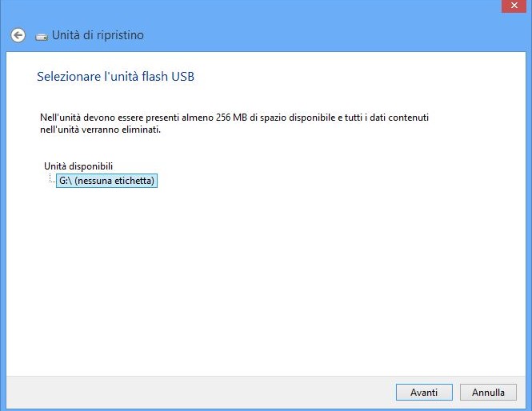The image size is (532, 411).
Task: Click the back arrow button
Action: 18,35
